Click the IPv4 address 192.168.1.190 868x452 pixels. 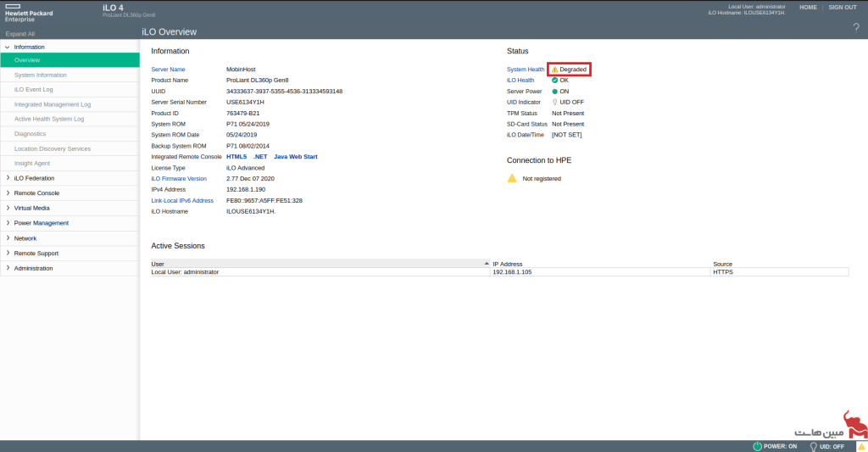pos(246,189)
